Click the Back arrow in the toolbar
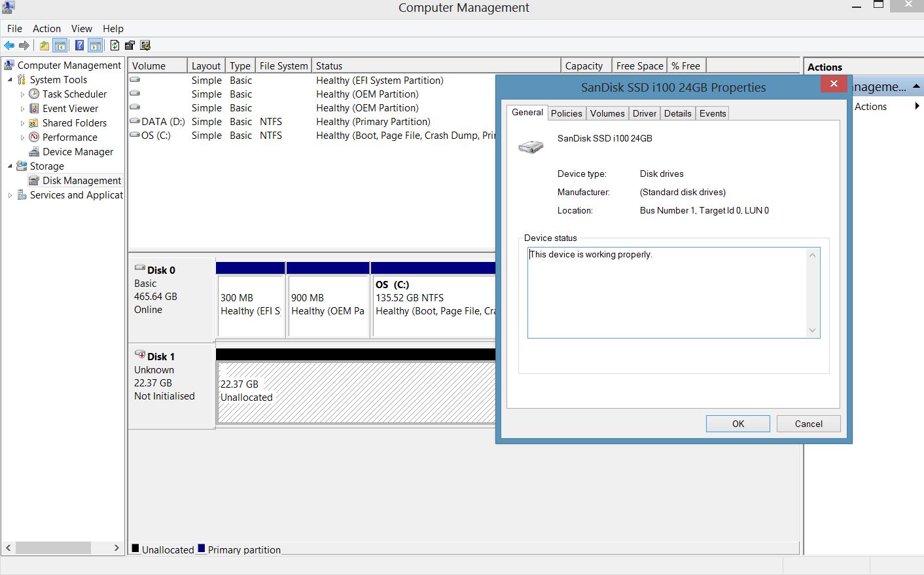Image resolution: width=924 pixels, height=575 pixels. (x=9, y=45)
